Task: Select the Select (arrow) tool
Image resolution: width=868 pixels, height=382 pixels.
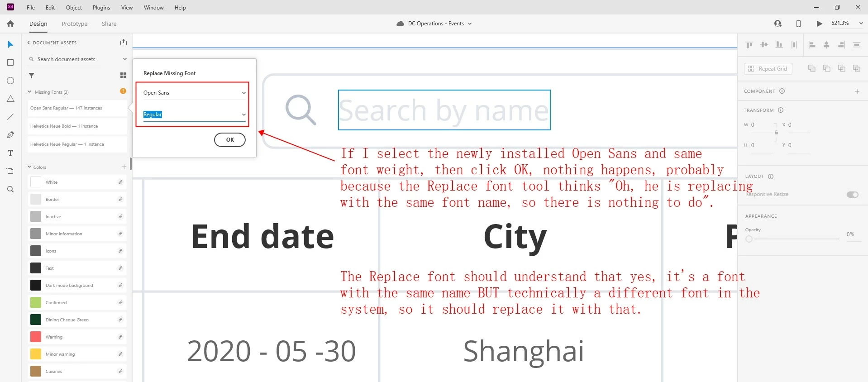Action: [x=10, y=44]
